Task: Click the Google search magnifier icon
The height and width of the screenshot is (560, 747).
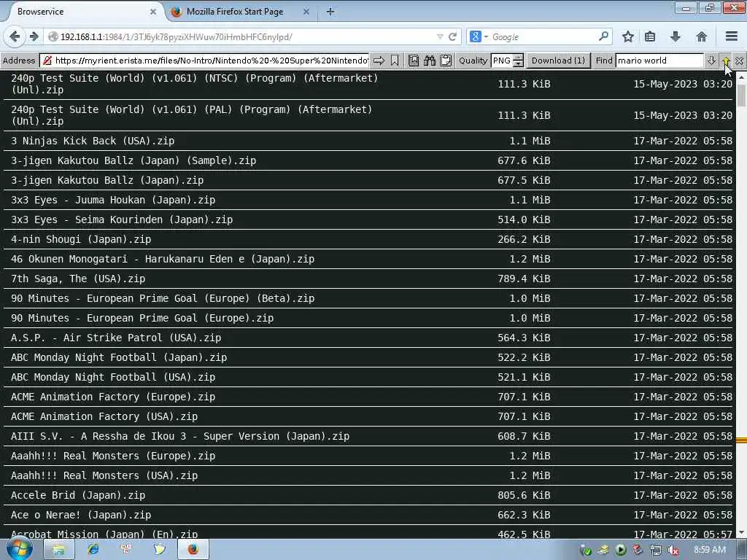Action: pos(603,36)
